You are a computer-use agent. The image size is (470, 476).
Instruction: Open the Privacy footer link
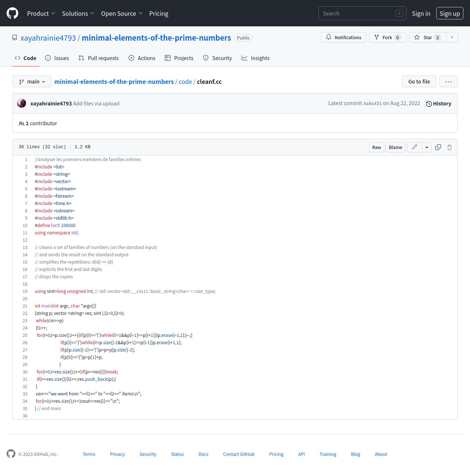(x=117, y=454)
